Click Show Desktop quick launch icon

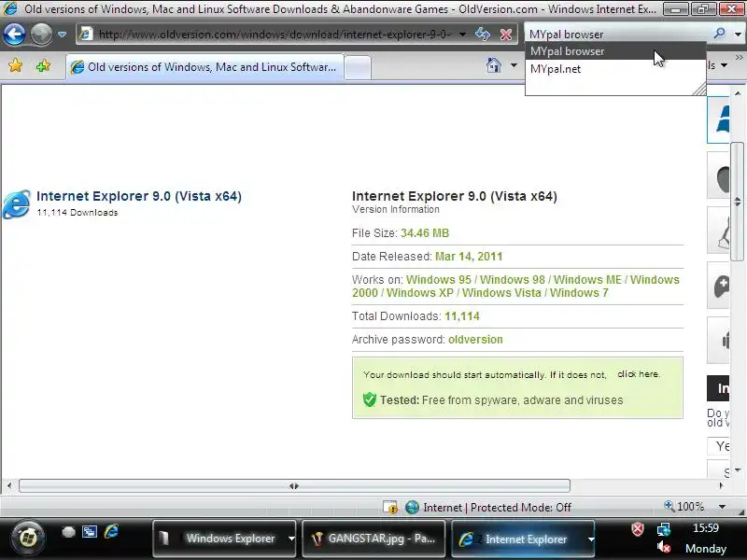[x=68, y=532]
